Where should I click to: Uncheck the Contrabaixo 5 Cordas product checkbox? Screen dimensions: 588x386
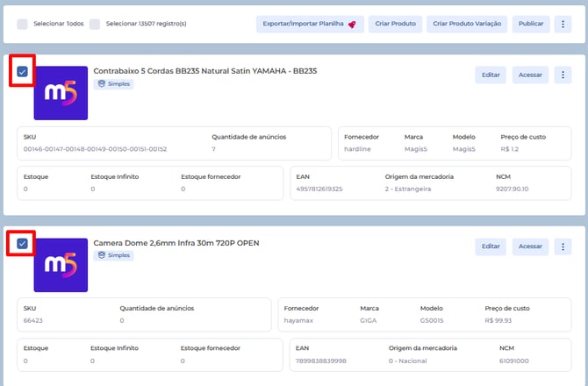(x=22, y=72)
